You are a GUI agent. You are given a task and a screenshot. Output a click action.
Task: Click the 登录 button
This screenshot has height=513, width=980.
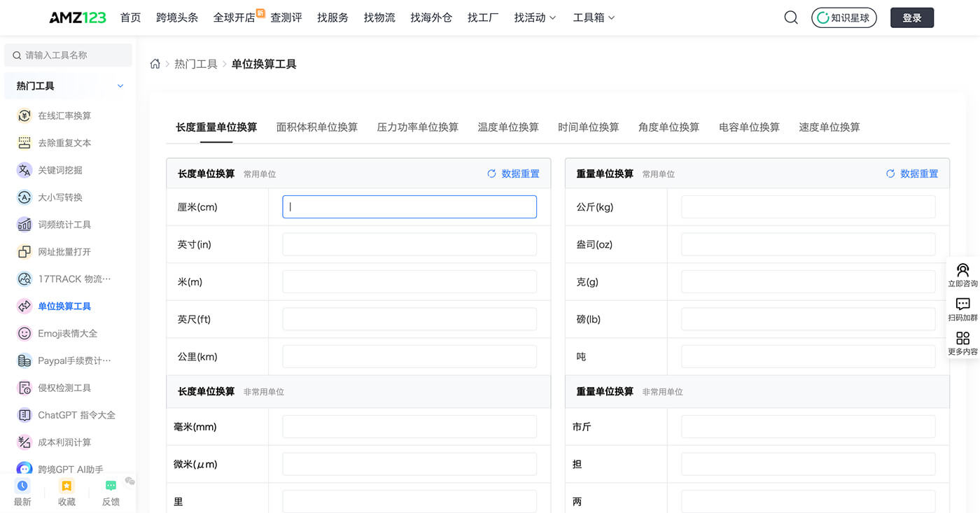coord(912,17)
